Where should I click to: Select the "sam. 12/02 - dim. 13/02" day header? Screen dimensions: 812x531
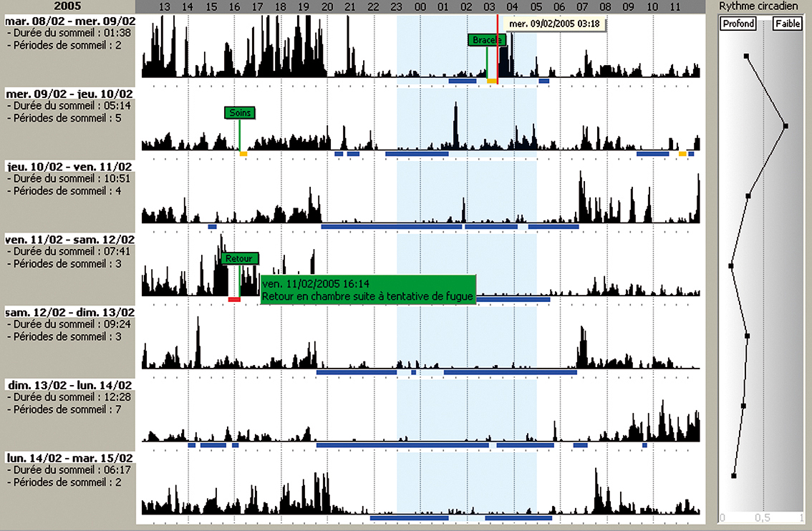point(70,313)
